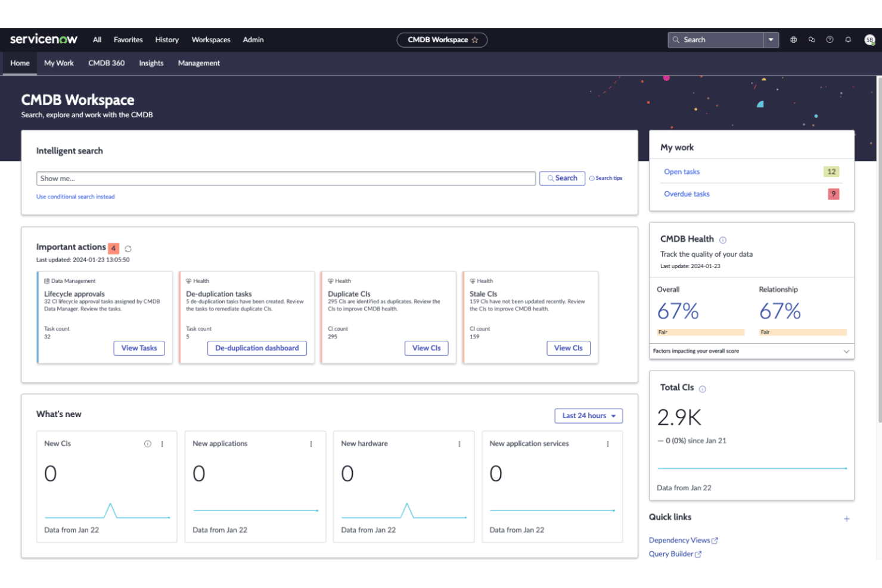Open the Last 24 hours dropdown
The height and width of the screenshot is (588, 882).
point(589,416)
